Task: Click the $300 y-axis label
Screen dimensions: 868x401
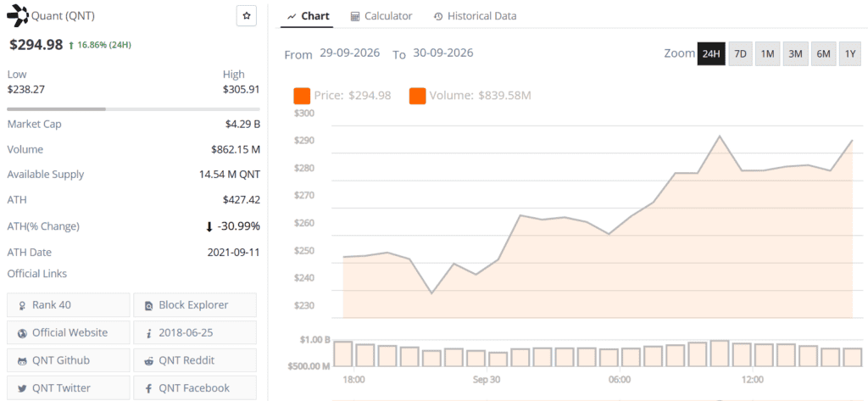Action: [304, 114]
